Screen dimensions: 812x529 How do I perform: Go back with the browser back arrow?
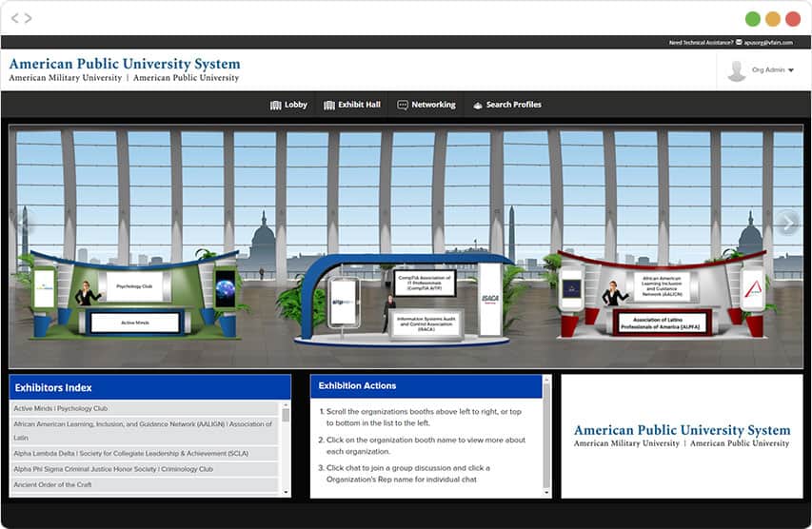coord(14,19)
